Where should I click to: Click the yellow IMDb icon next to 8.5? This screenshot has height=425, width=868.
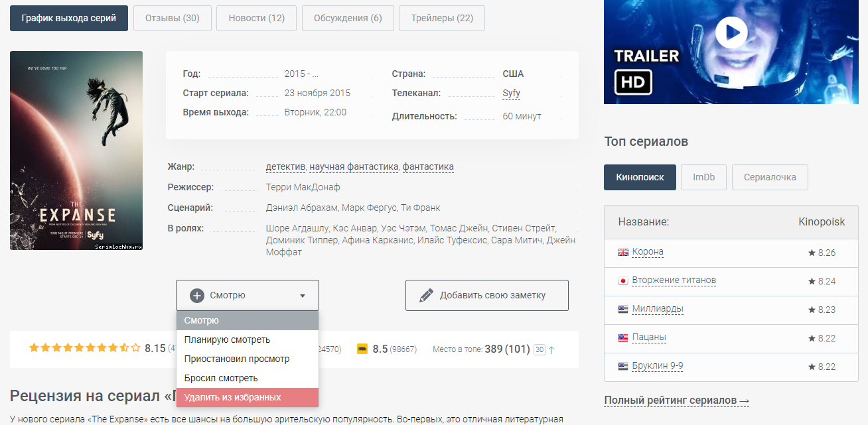point(362,349)
